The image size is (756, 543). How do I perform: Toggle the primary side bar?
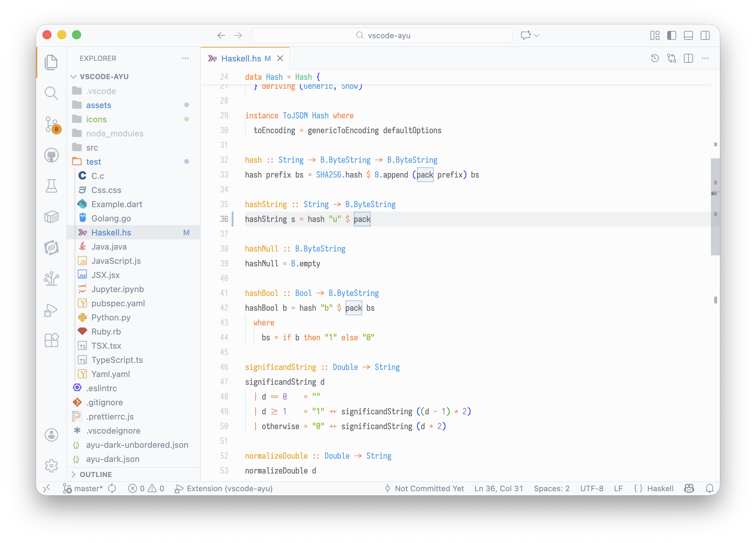(x=671, y=35)
